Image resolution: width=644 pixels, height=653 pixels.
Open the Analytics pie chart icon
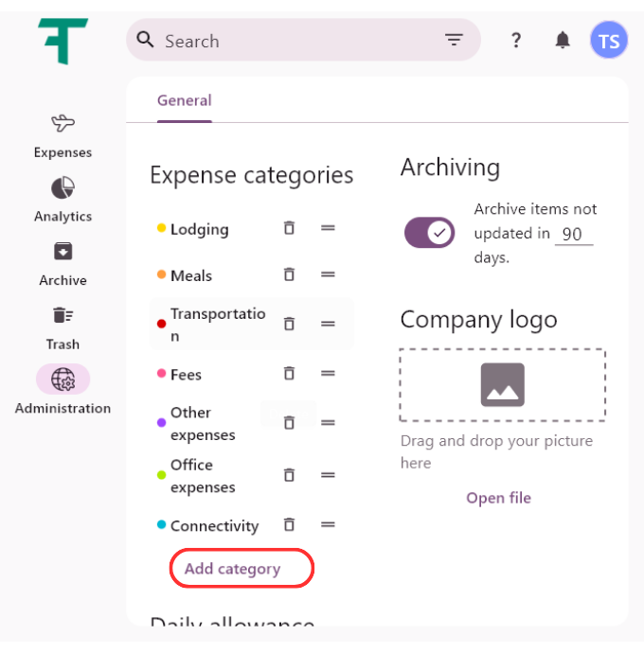pyautogui.click(x=63, y=188)
